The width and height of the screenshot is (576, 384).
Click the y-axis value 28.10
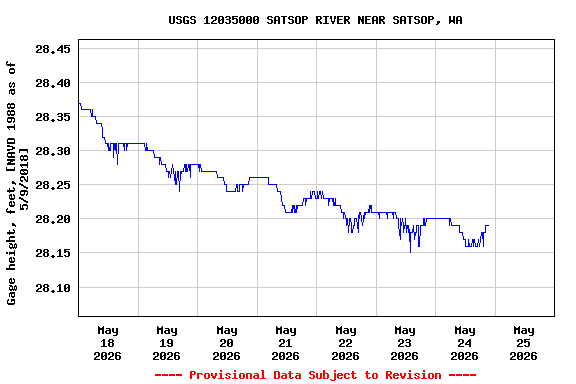tap(53, 288)
